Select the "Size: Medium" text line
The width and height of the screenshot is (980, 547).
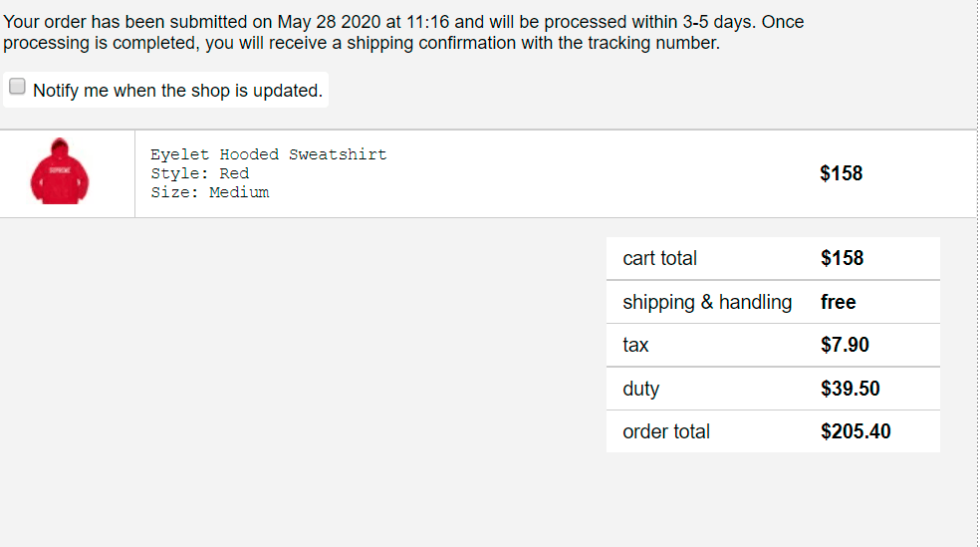[209, 192]
